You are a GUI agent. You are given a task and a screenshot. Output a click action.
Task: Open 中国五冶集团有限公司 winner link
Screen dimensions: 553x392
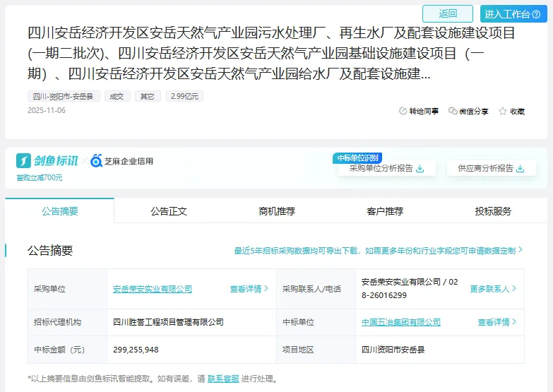[x=401, y=322]
